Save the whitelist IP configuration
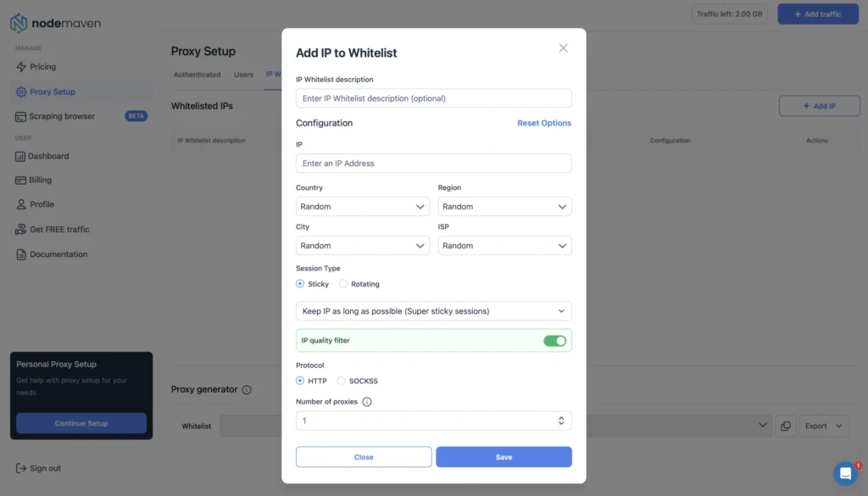Image resolution: width=868 pixels, height=496 pixels. tap(504, 457)
